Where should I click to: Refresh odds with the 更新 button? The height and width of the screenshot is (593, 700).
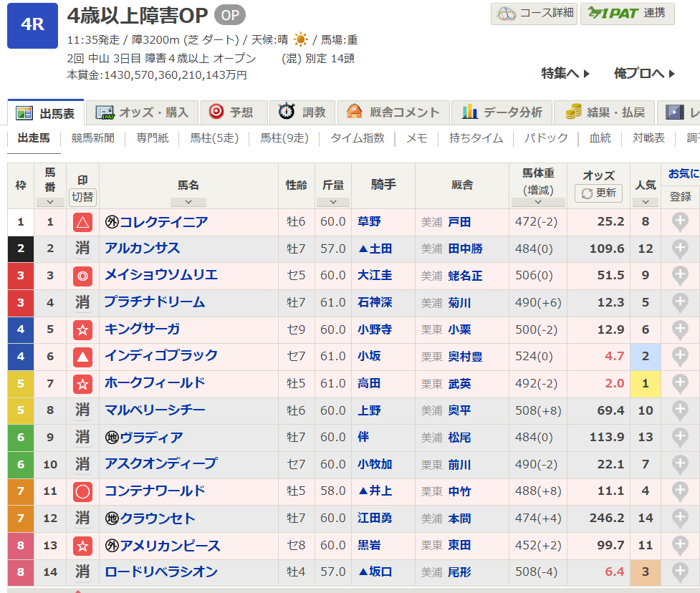click(x=598, y=193)
